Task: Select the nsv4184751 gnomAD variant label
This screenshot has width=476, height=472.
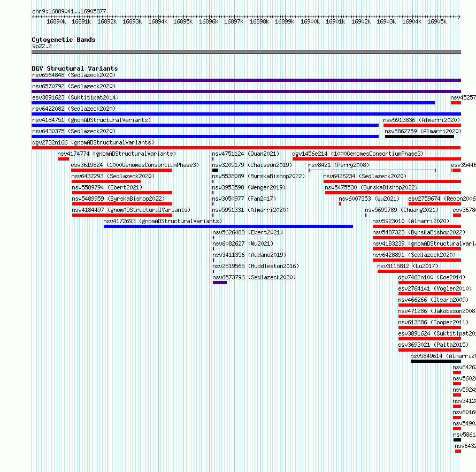Action: (x=91, y=120)
